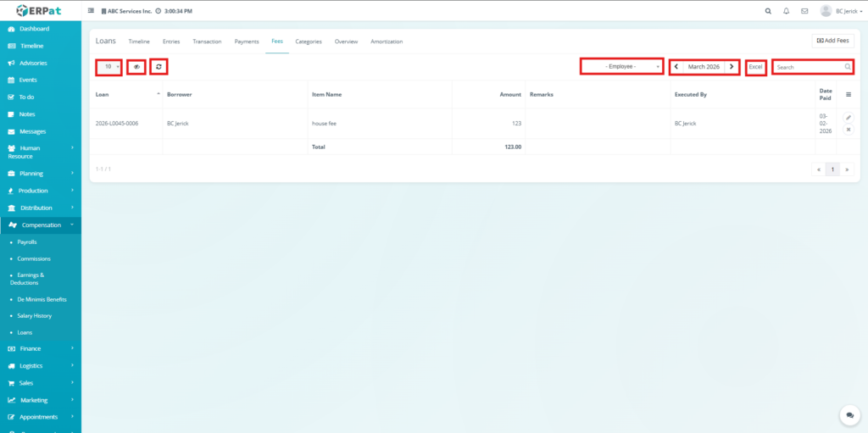Open the chat bubble widget
The width and height of the screenshot is (868, 433).
pyautogui.click(x=849, y=414)
